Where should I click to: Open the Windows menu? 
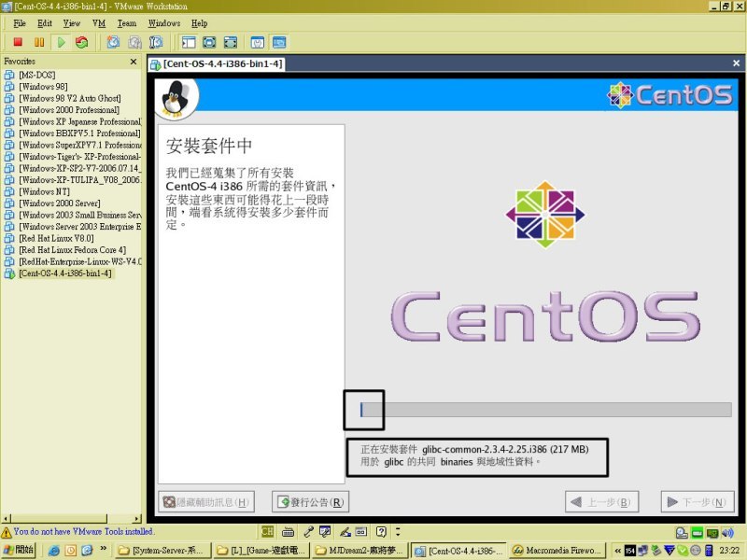[164, 23]
